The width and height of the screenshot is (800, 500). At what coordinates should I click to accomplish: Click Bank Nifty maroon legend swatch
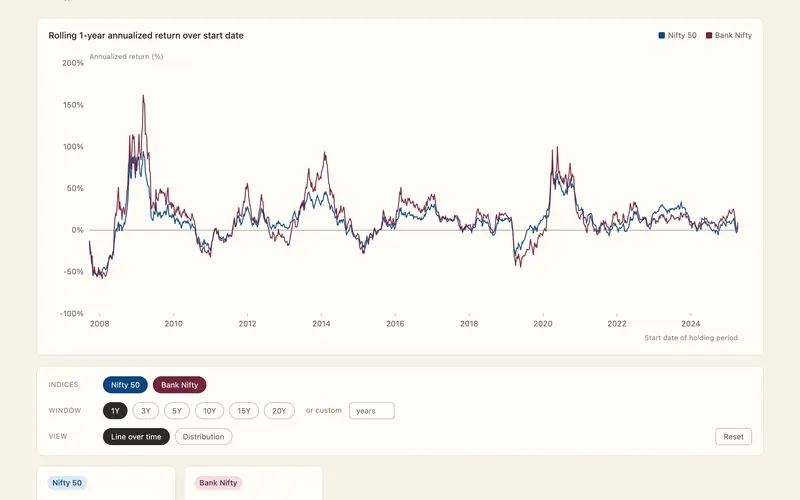pos(709,35)
